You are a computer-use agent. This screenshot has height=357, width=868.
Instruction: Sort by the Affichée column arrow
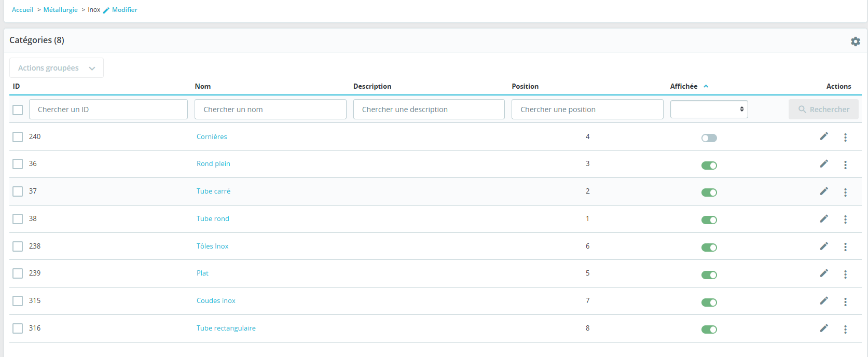click(x=706, y=86)
